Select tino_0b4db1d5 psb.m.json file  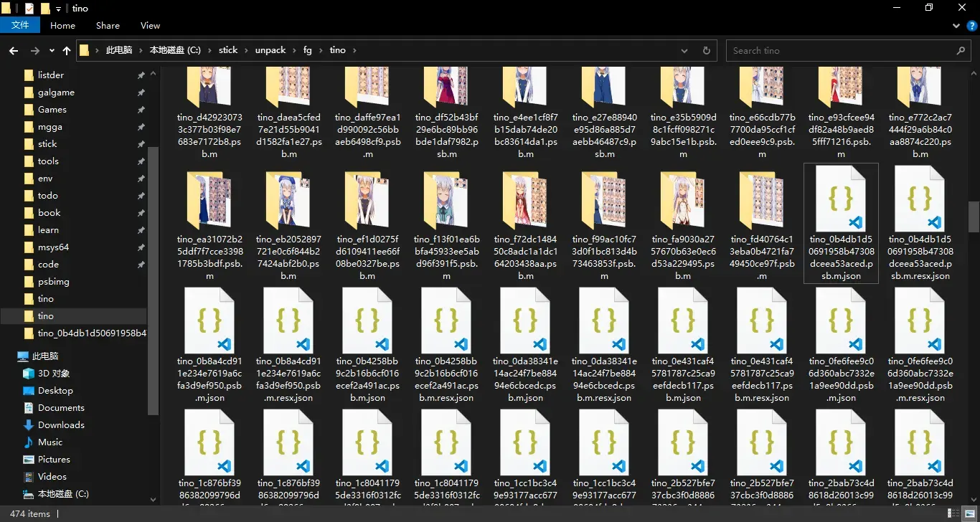coord(842,223)
